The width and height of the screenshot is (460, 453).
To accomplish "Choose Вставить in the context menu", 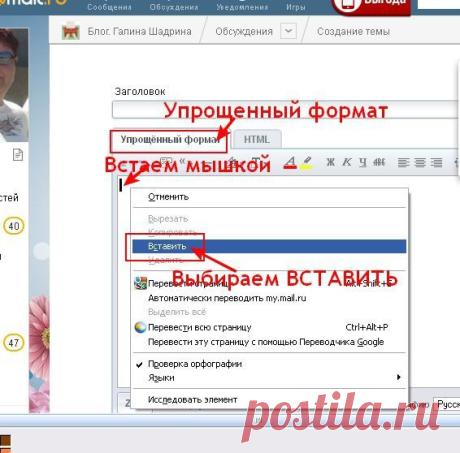I will 269,246.
